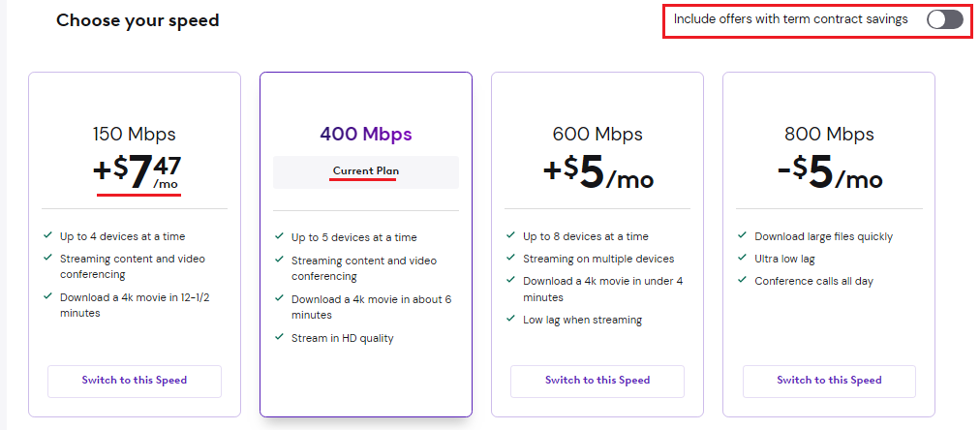980x430 pixels.
Task: Select the 400 Mbps plan title
Action: [x=366, y=134]
